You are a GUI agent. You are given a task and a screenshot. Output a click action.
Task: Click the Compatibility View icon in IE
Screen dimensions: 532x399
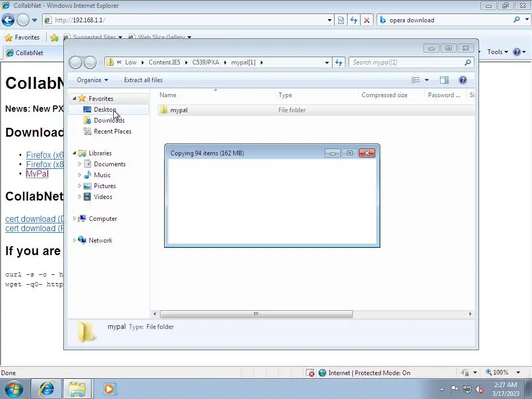coord(341,20)
